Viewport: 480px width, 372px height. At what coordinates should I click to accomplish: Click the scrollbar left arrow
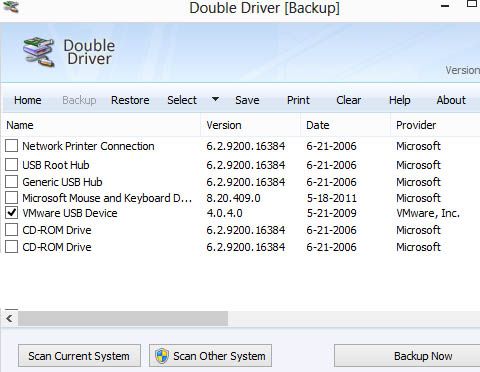click(x=9, y=318)
